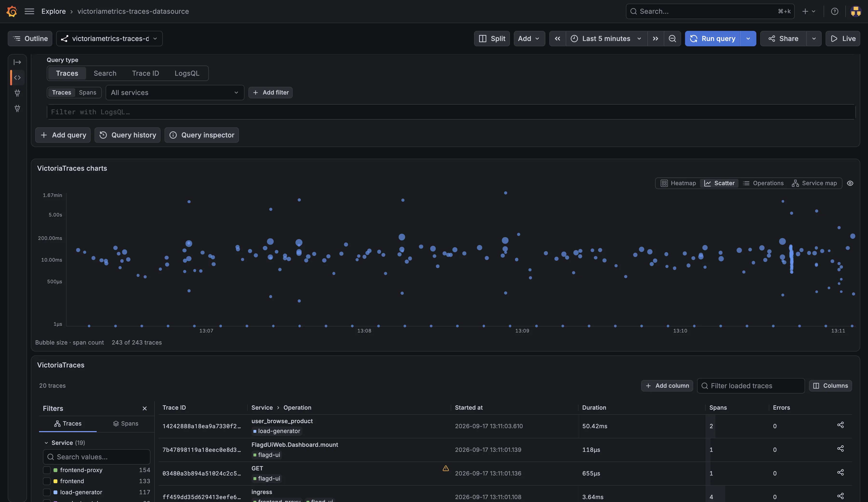Toggle chart visibility eye icon
This screenshot has height=502, width=868.
point(850,183)
